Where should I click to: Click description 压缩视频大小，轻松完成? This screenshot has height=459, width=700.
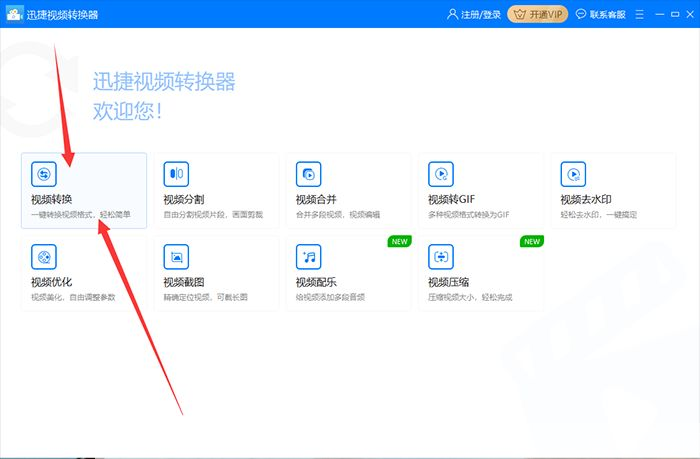tap(470, 297)
